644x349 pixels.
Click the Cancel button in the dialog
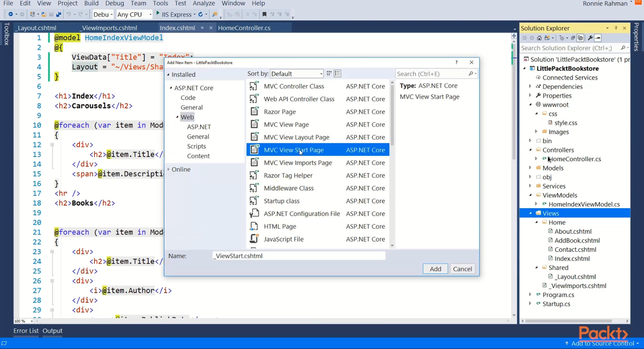click(x=462, y=269)
